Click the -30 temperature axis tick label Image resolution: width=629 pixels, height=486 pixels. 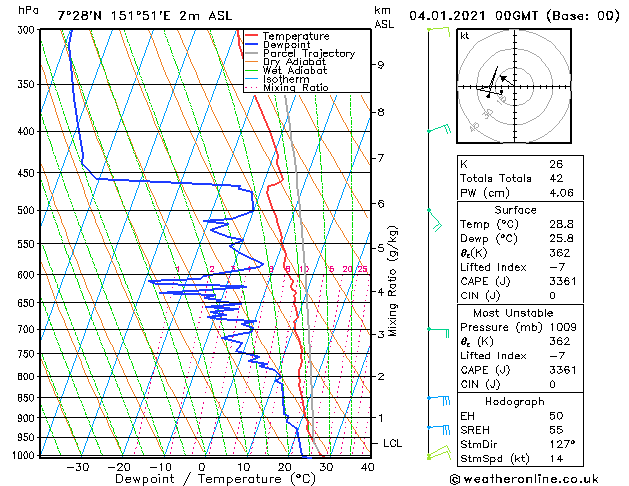point(77,467)
